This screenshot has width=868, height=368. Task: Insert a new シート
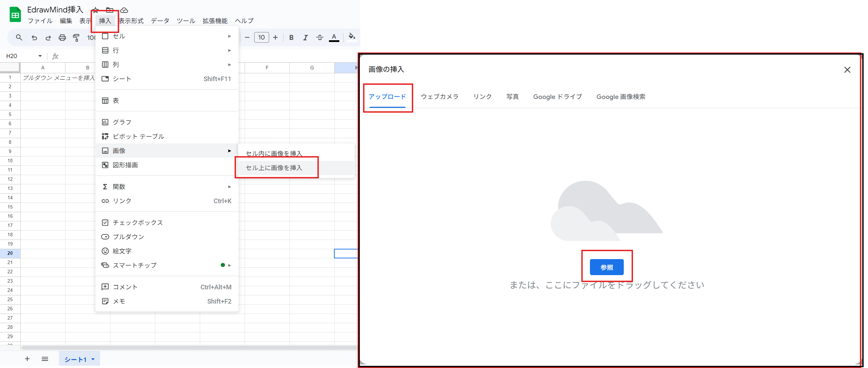(167, 79)
